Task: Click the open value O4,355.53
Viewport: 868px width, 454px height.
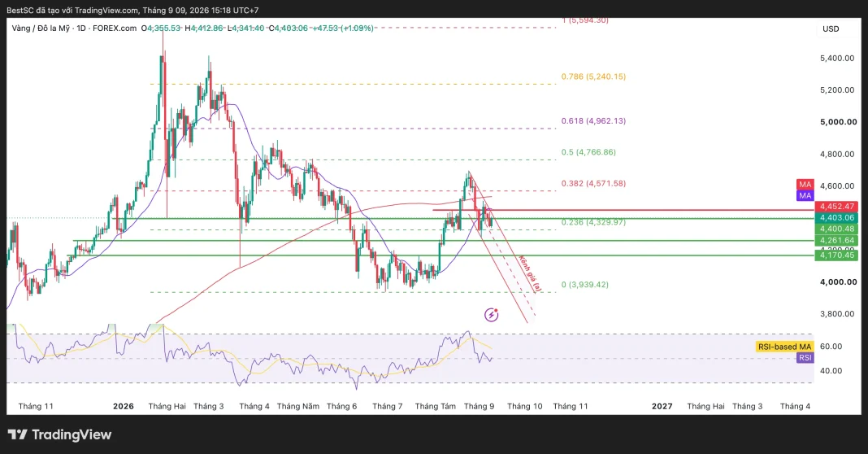Action: [x=161, y=28]
